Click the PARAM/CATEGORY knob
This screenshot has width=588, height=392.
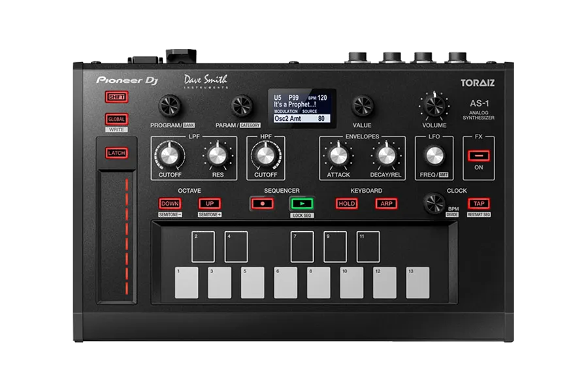[242, 105]
